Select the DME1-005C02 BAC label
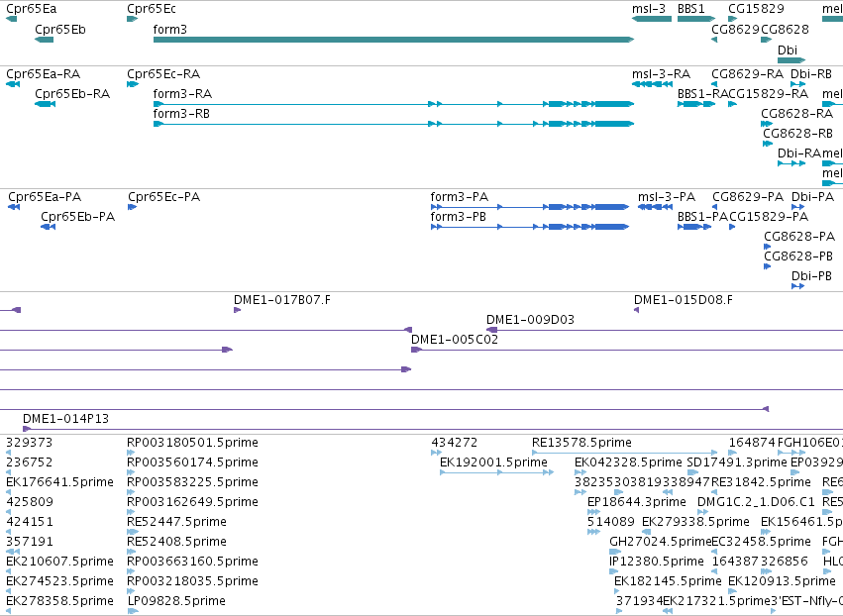This screenshot has width=843, height=616. click(x=455, y=340)
